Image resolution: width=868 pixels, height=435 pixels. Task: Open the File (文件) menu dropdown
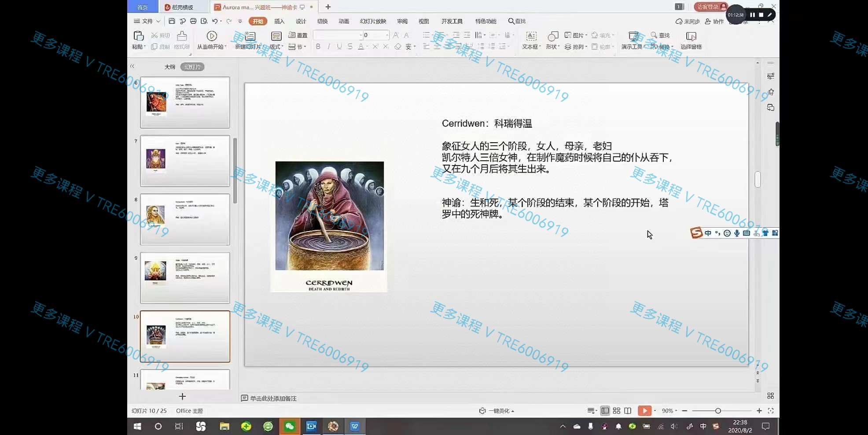click(x=147, y=21)
